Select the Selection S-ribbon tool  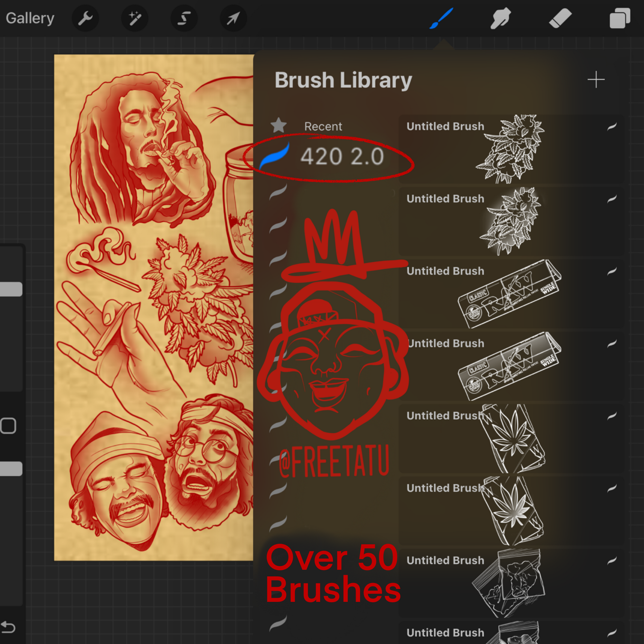(184, 18)
